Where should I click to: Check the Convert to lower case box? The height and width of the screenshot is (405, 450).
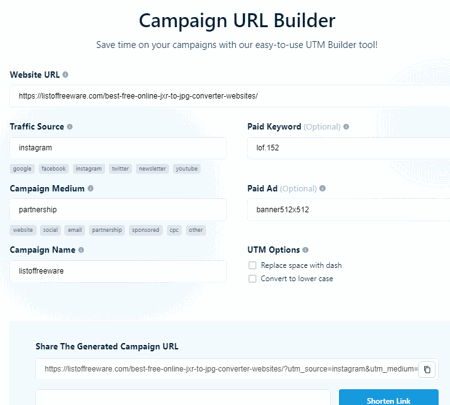pos(252,279)
